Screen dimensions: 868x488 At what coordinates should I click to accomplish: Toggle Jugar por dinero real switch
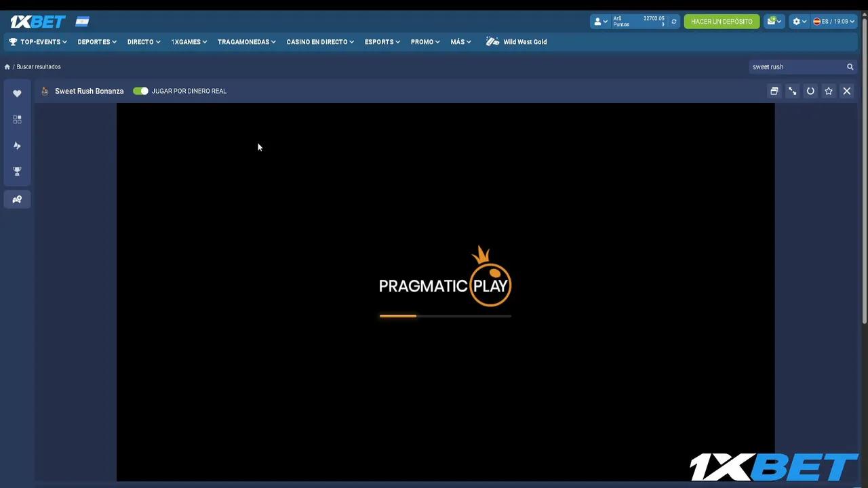pos(140,91)
